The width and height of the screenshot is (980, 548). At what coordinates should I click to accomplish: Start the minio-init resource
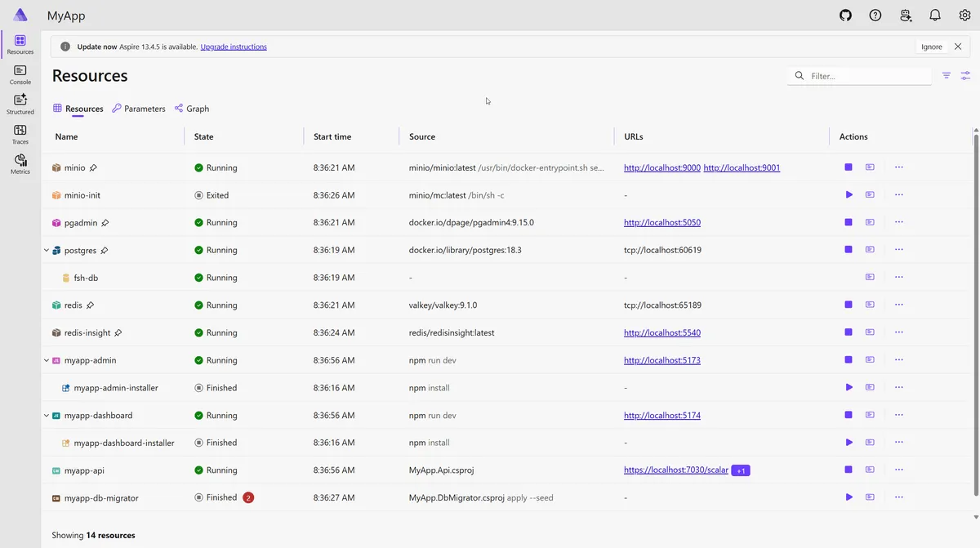tap(849, 195)
